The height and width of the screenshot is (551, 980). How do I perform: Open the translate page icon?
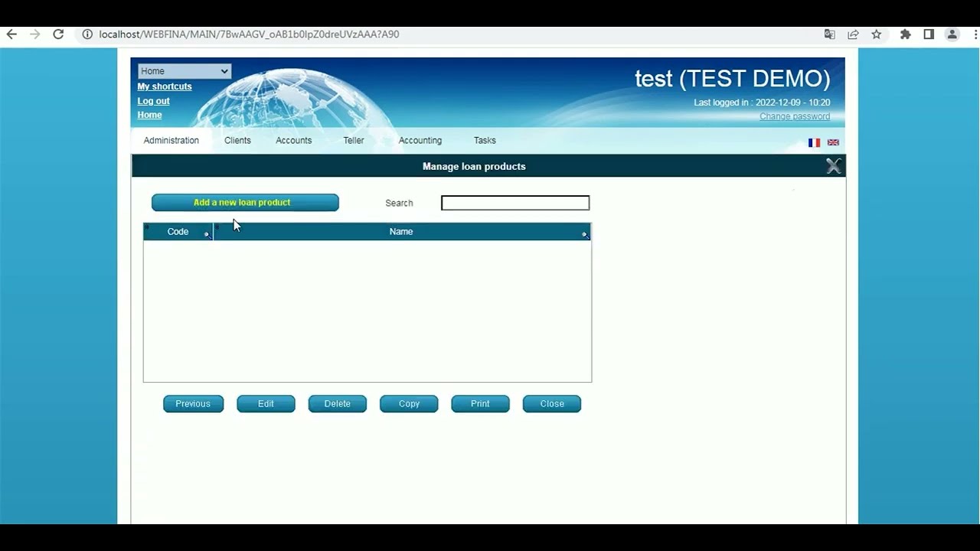(829, 34)
